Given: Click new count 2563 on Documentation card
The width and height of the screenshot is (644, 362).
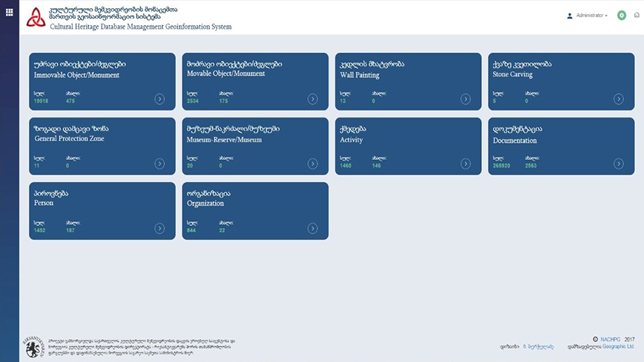Looking at the screenshot, I should coord(531,166).
